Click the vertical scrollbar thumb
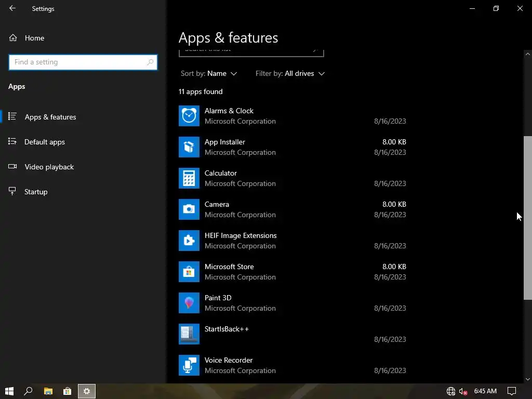Screen dimensions: 532x399 click(528, 218)
